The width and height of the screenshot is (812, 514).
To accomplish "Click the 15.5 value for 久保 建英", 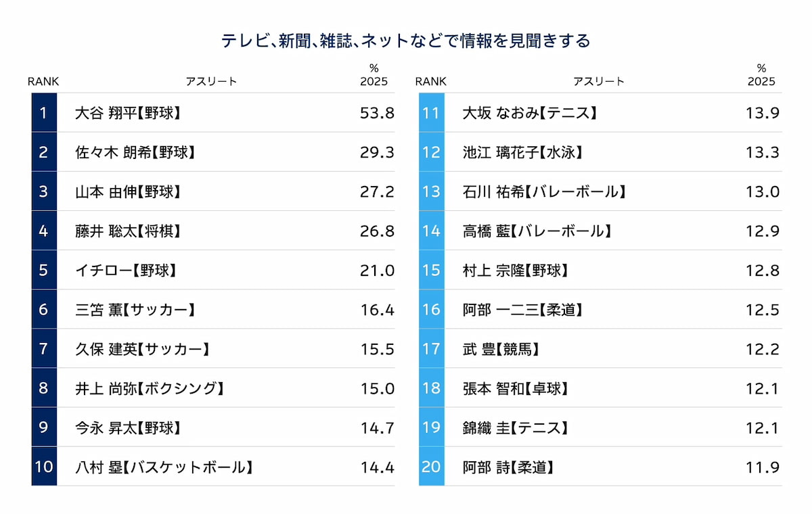I will click(x=377, y=349).
